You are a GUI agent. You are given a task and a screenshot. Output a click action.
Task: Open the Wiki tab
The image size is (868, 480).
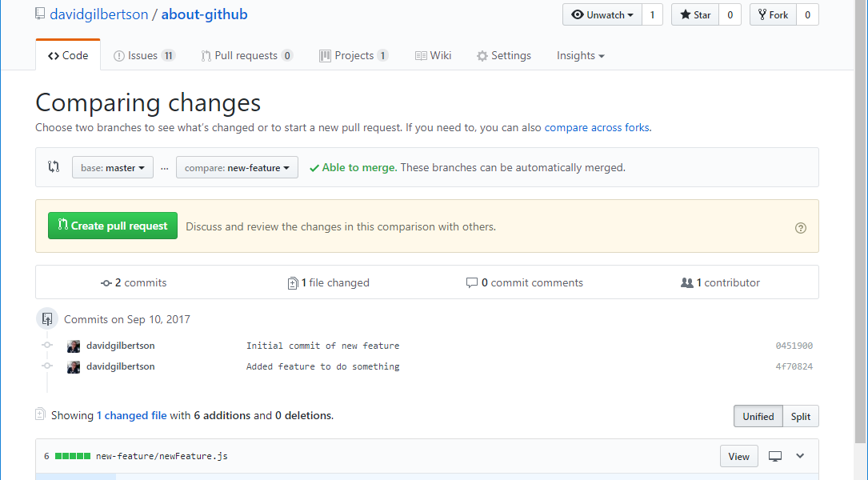point(433,55)
